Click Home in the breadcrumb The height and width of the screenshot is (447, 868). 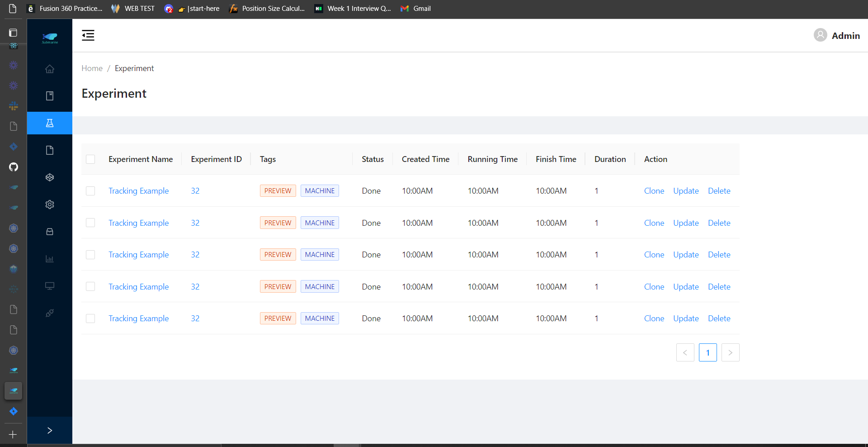click(92, 68)
